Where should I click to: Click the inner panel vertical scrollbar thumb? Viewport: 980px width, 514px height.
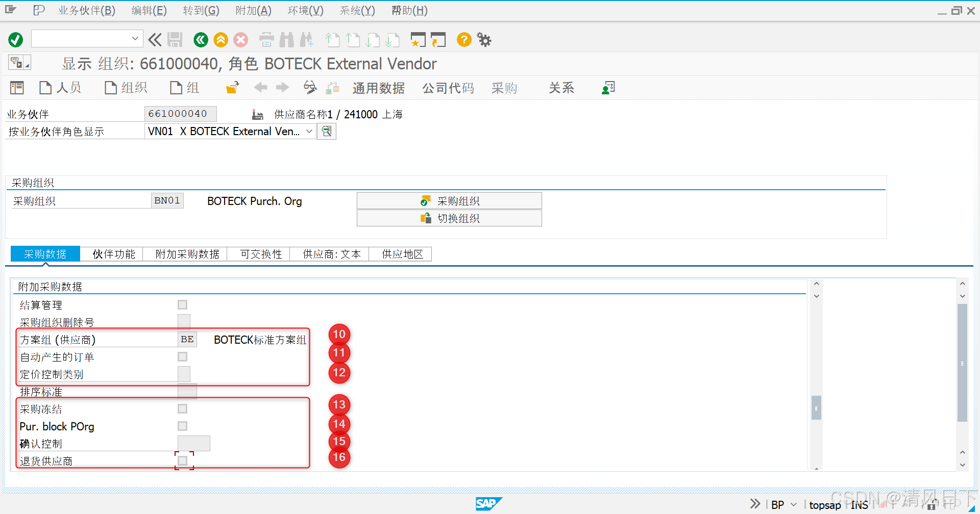816,407
